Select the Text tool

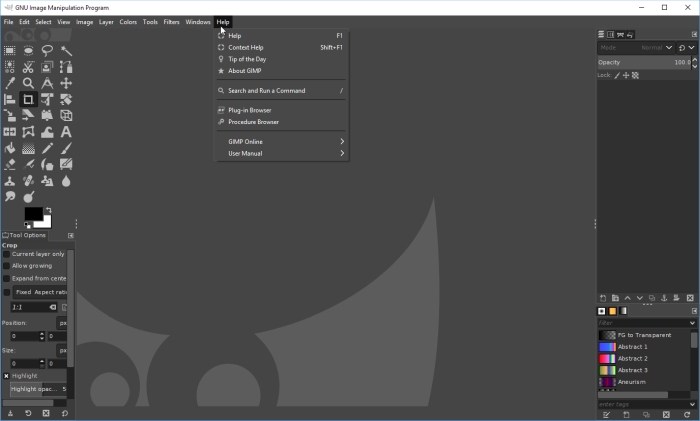coord(66,132)
